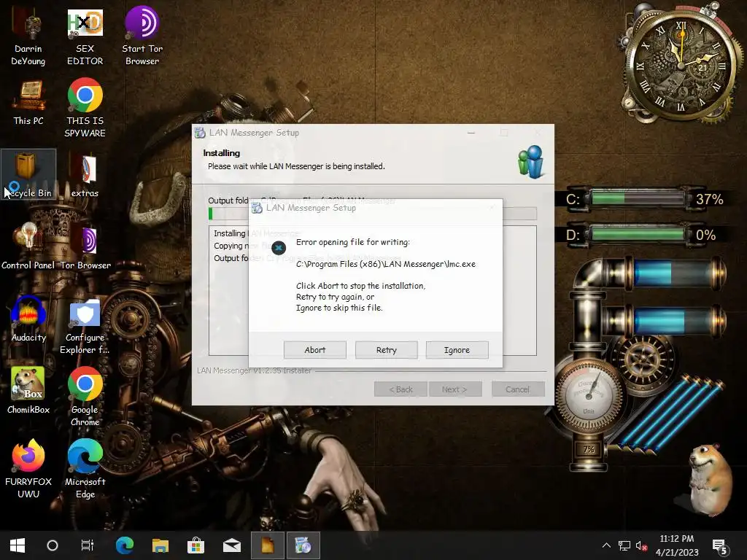Click the muted volume tray icon
The image size is (747, 560).
pyautogui.click(x=641, y=545)
